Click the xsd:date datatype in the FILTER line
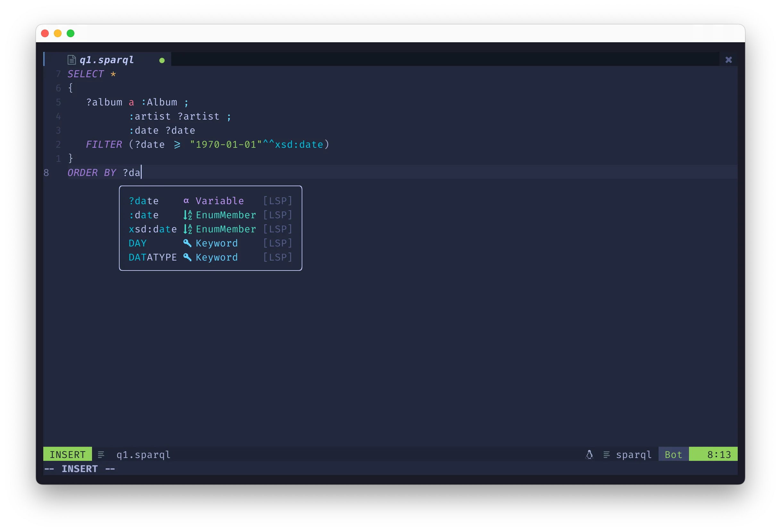Viewport: 781px width, 532px height. point(299,145)
